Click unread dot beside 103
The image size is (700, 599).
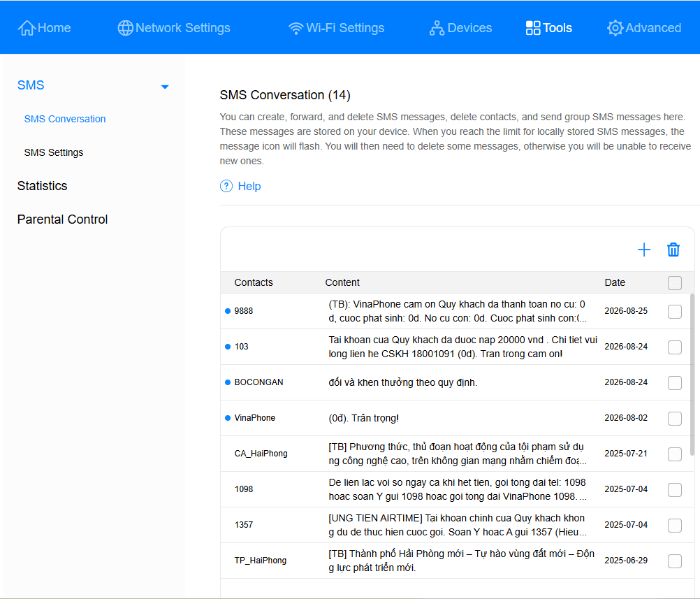tap(228, 347)
